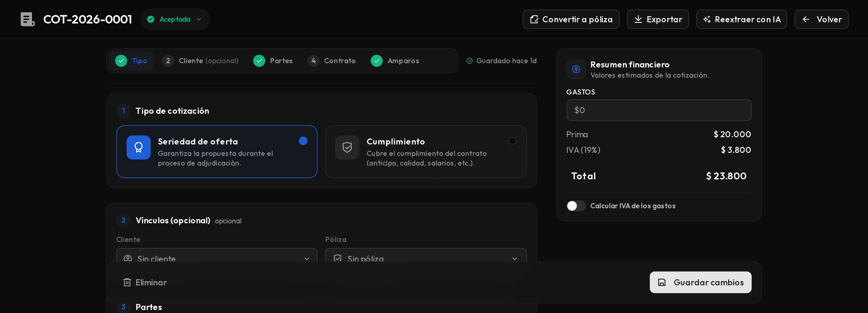Select the Tipo step tab
The image size is (868, 313).
tap(131, 61)
